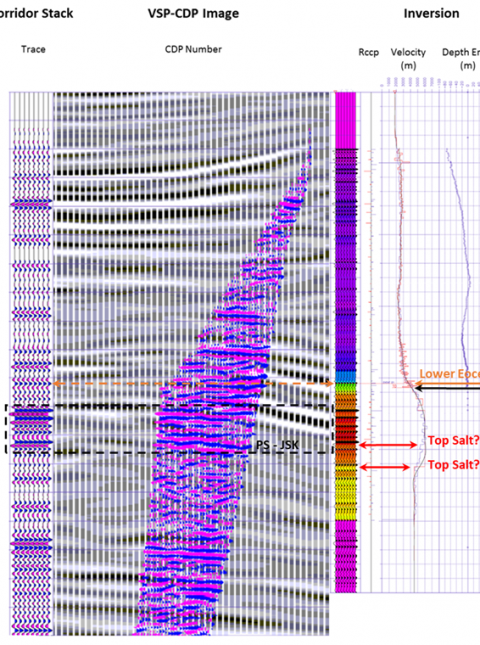Click the Depth Error column header

click(x=461, y=59)
